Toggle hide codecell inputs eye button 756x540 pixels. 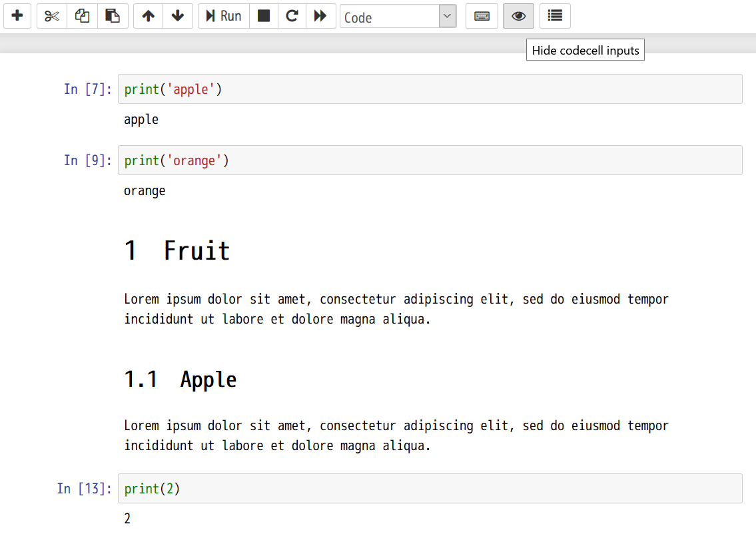518,16
